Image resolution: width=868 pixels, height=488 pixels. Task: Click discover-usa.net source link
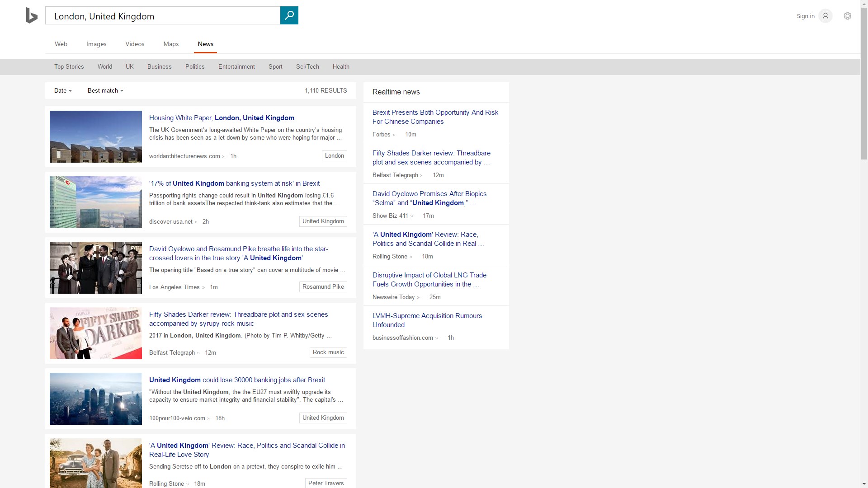171,222
